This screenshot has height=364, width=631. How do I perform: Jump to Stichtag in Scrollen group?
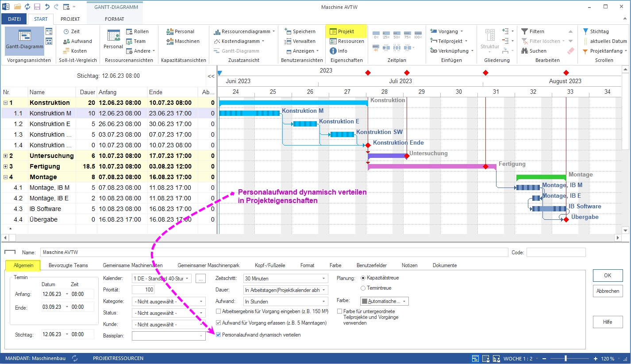pyautogui.click(x=585, y=31)
